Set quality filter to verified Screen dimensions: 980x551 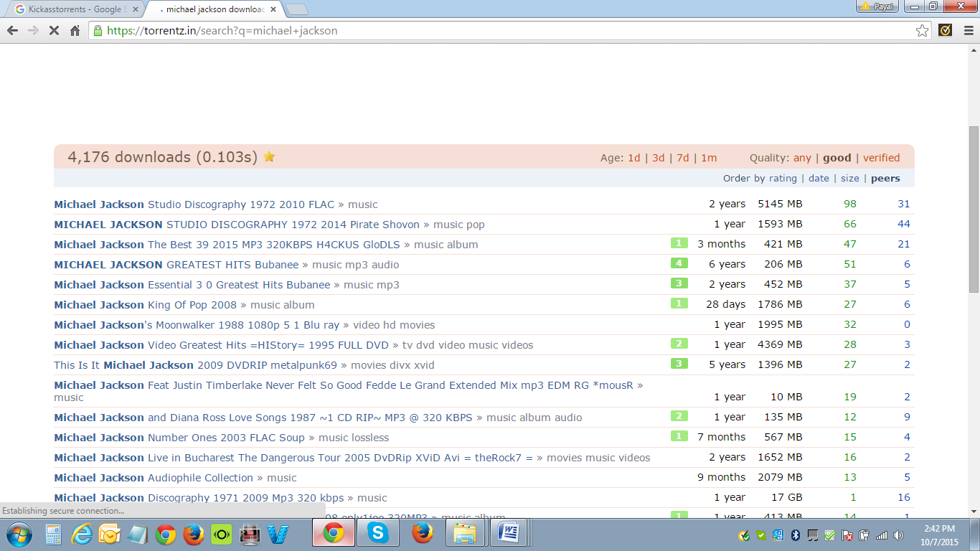[882, 158]
